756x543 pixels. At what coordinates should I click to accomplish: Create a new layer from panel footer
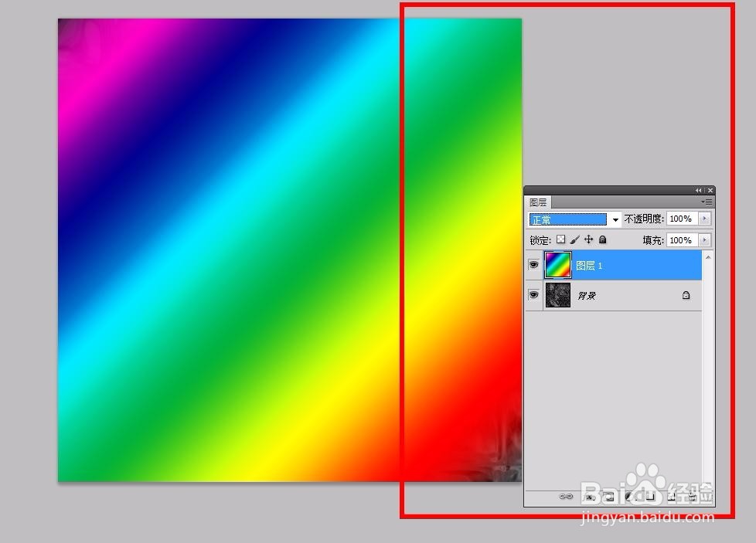coord(671,496)
